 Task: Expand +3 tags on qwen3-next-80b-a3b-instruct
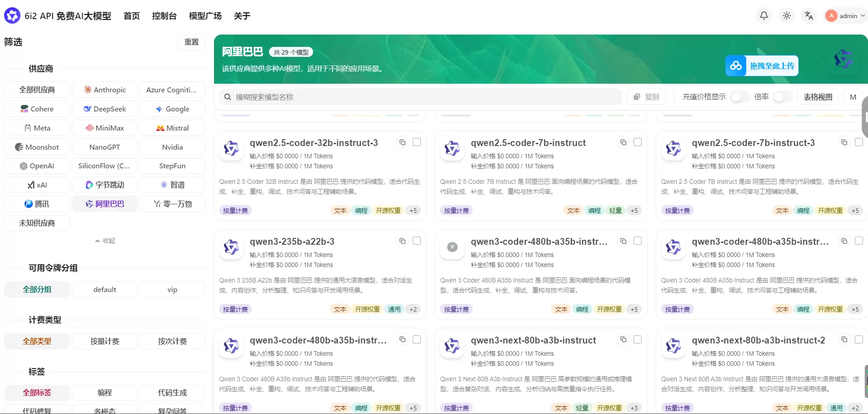click(x=634, y=408)
